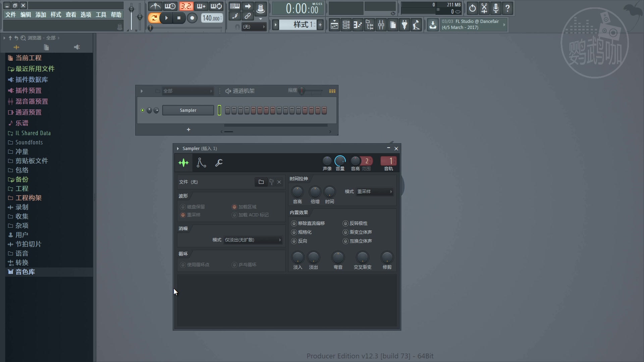Enable 乒乓循环 ping-pong loop option
The image size is (644, 362).
(234, 264)
